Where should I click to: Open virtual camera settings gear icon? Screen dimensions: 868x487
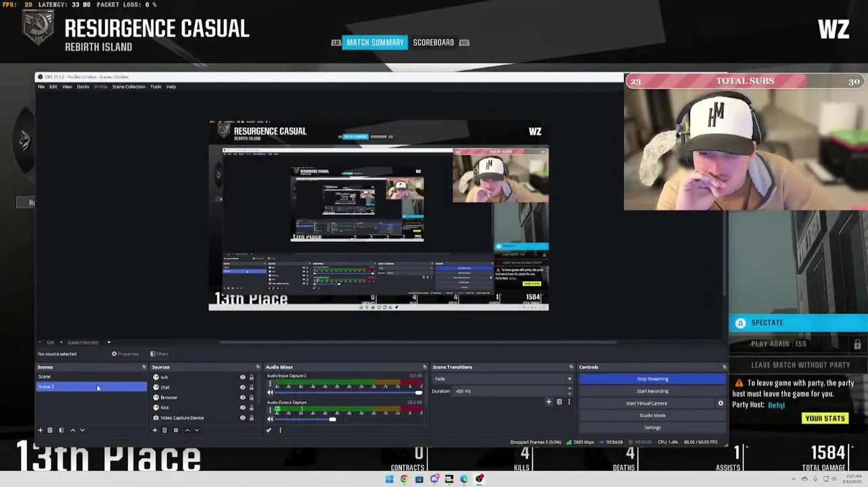(x=721, y=403)
